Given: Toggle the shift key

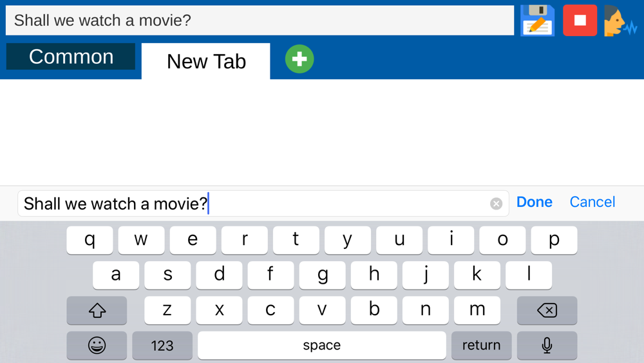Looking at the screenshot, I should tap(97, 310).
